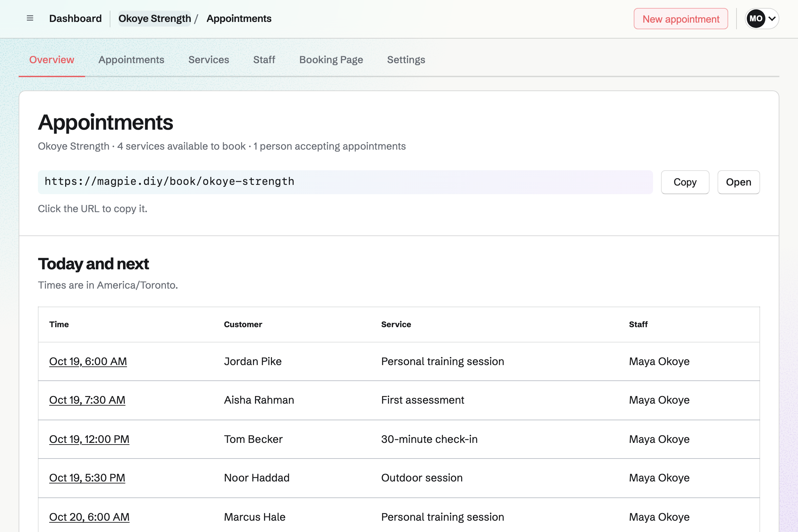This screenshot has height=532, width=798.
Task: Click the 30-minute check-in service cell
Action: coord(429,439)
